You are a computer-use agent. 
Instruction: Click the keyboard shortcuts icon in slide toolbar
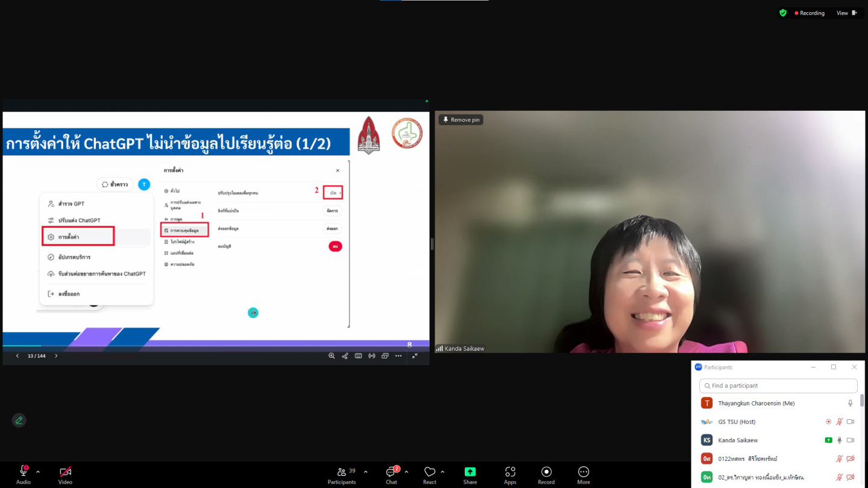coord(358,356)
